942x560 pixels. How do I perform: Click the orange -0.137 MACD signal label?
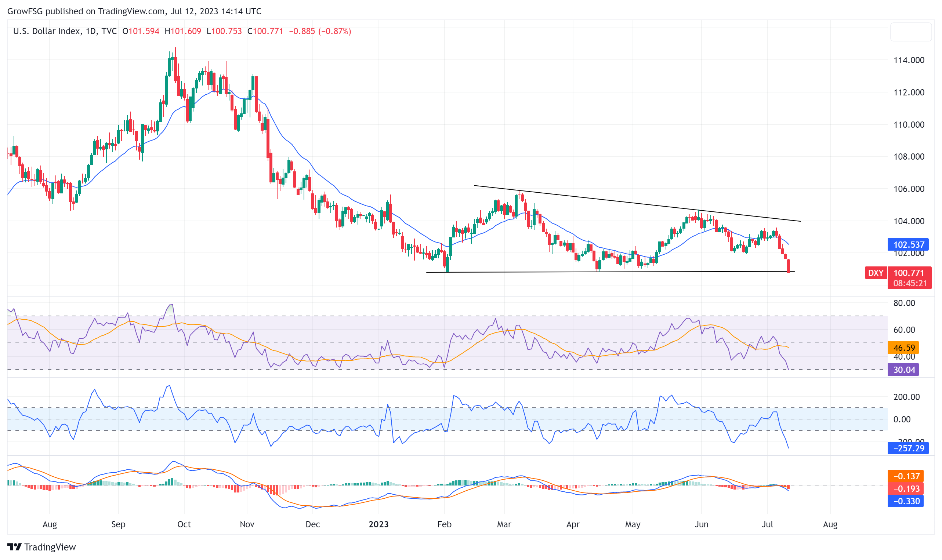coord(905,476)
